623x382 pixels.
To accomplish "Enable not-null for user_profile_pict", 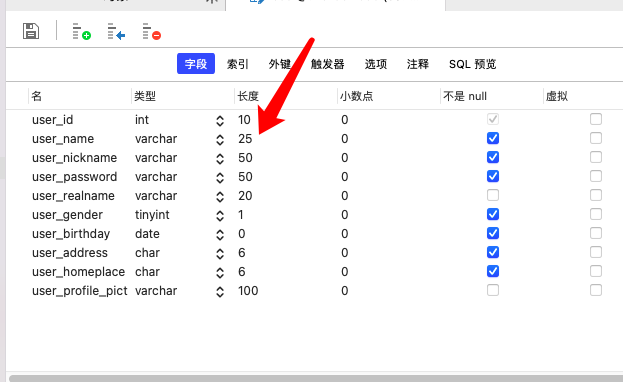I will coord(493,290).
